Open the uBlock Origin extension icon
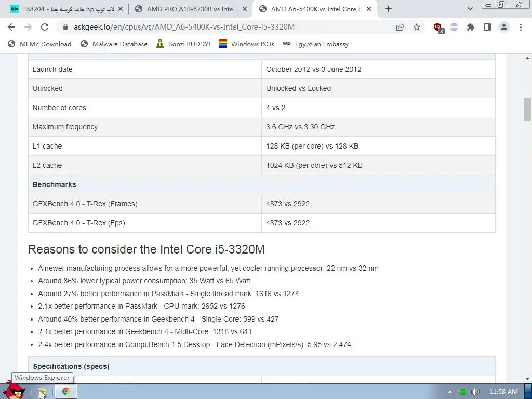The height and width of the screenshot is (399, 532). 438,28
